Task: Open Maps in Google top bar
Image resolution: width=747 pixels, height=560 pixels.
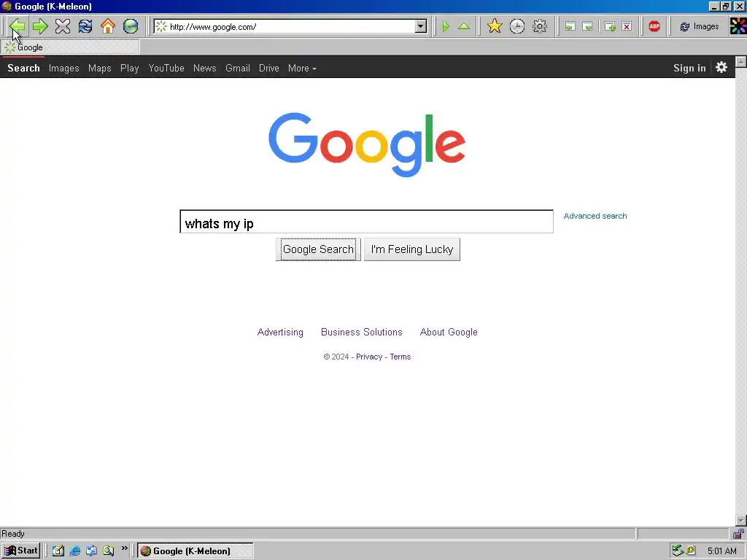Action: pyautogui.click(x=99, y=68)
